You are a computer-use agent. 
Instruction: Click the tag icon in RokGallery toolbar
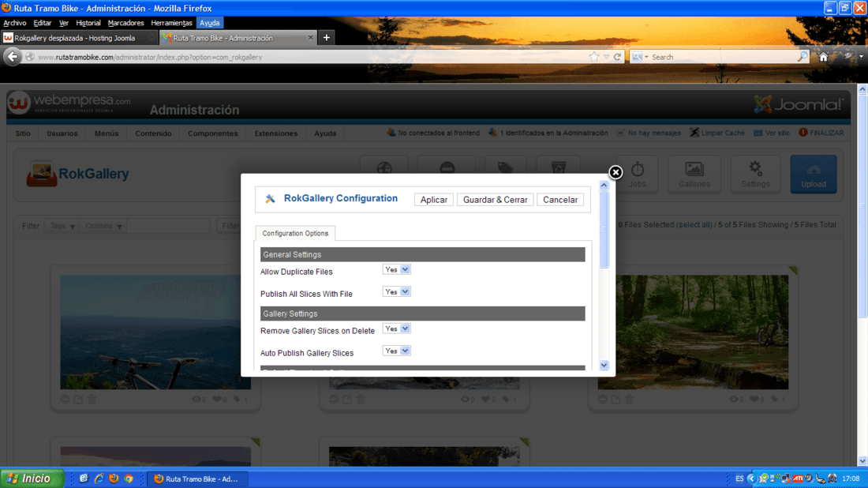[x=505, y=168]
